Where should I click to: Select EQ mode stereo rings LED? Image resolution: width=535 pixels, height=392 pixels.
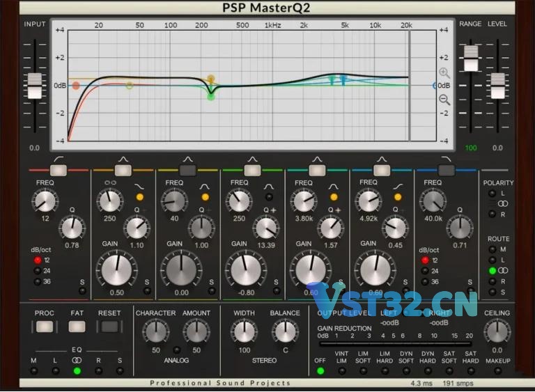tap(77, 371)
